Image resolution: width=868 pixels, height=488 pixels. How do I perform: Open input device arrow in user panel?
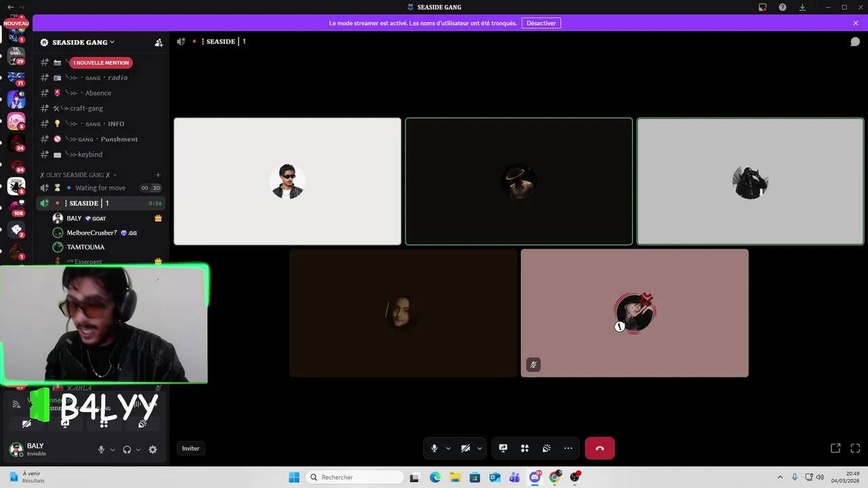coord(113,449)
